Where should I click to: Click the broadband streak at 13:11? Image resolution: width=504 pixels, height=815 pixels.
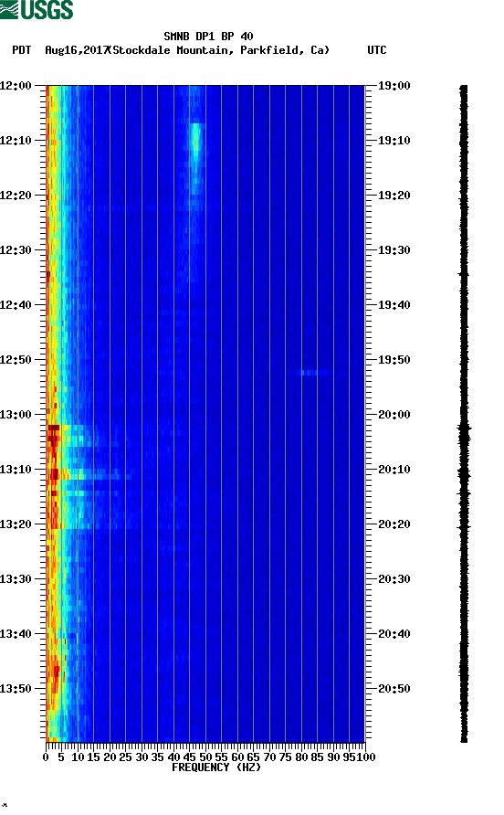coord(89,475)
